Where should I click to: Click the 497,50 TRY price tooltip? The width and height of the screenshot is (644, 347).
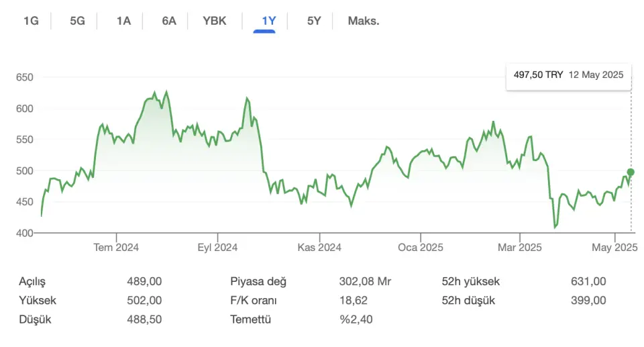(x=568, y=77)
